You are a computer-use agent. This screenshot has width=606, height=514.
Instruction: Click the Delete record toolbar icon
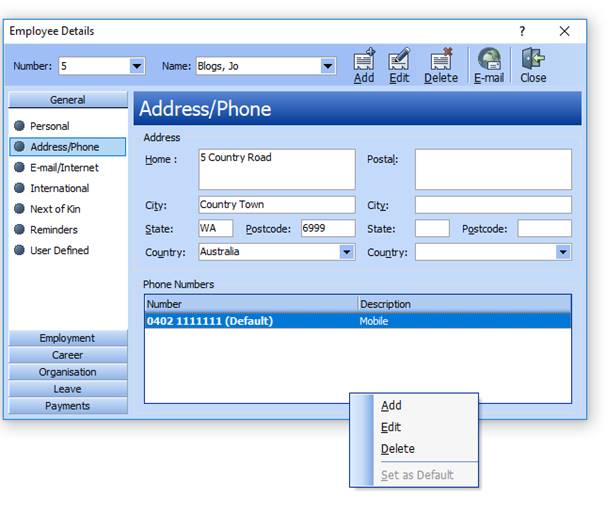[441, 66]
